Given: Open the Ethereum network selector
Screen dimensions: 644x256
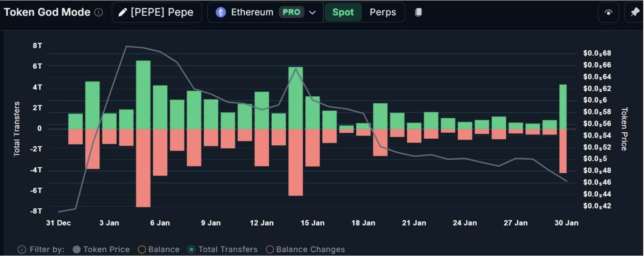Looking at the screenshot, I should pos(252,12).
